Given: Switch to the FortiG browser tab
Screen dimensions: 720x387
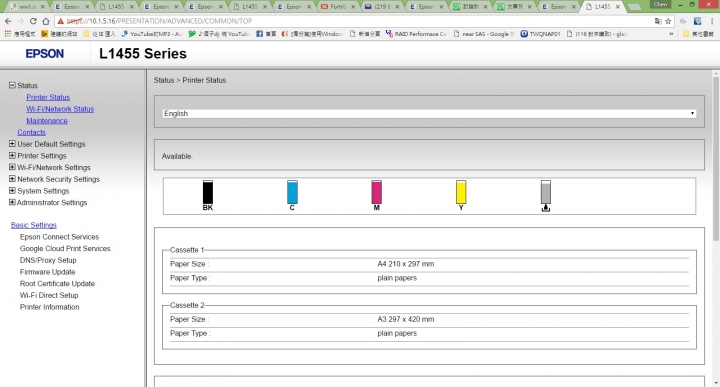Looking at the screenshot, I should [x=338, y=6].
